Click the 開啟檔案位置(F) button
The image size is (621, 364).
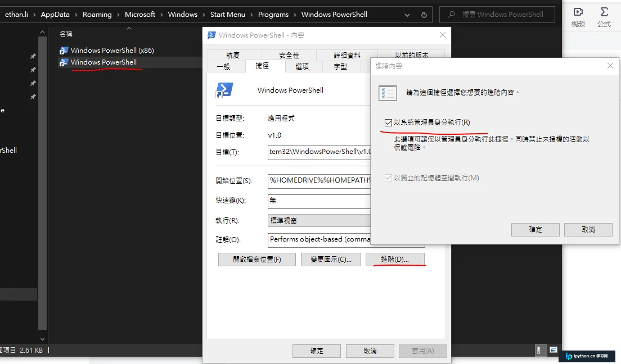click(x=256, y=259)
